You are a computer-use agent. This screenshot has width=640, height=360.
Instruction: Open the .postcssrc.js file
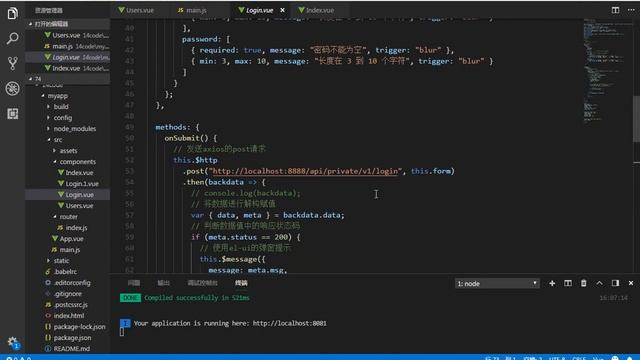(x=70, y=305)
